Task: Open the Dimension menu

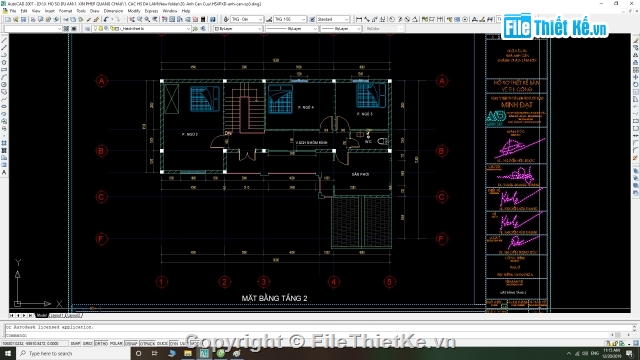Action: 113,11
